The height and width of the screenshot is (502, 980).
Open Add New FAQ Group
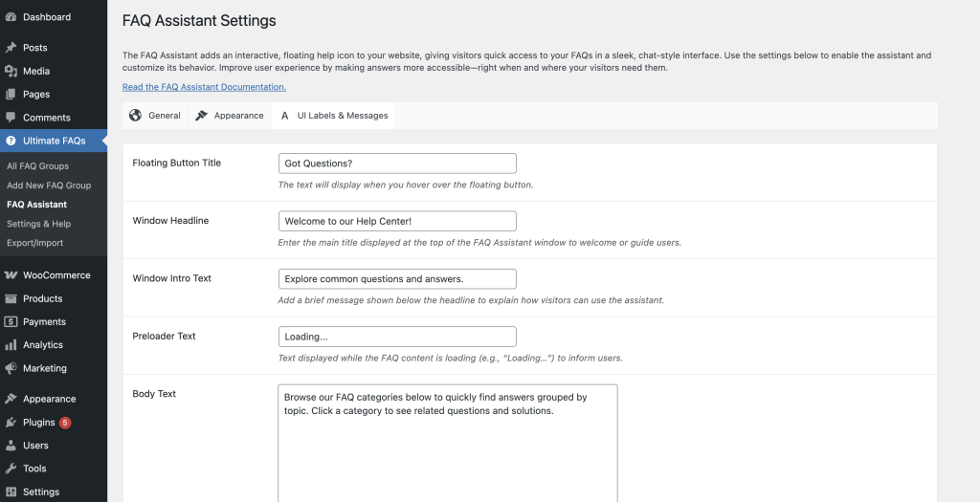(x=49, y=186)
